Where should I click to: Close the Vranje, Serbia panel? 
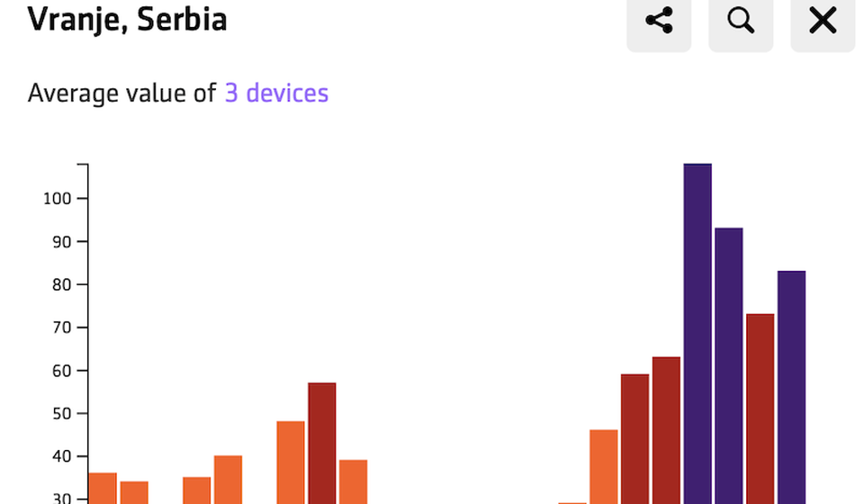pos(823,21)
